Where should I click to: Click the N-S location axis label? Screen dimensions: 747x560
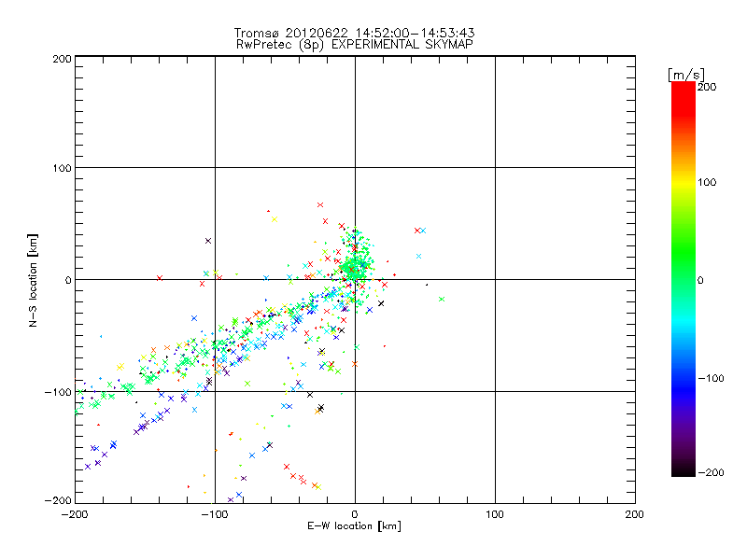pos(33,279)
